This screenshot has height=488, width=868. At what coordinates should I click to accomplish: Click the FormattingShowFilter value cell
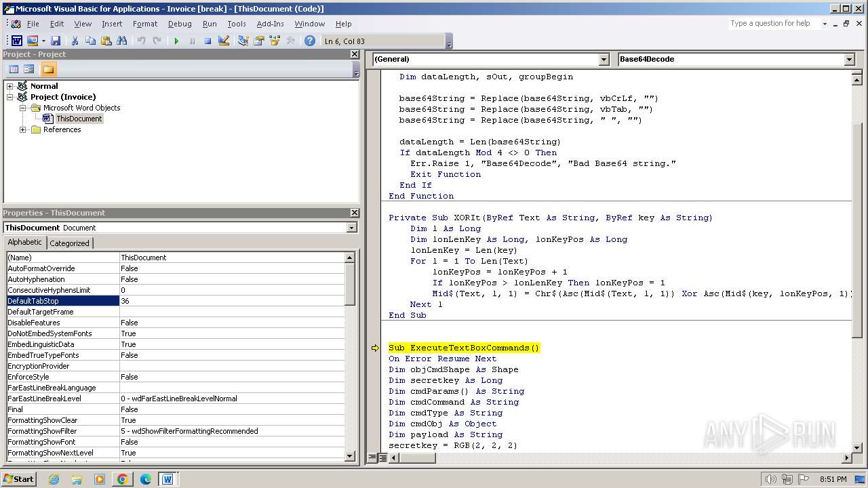(232, 431)
